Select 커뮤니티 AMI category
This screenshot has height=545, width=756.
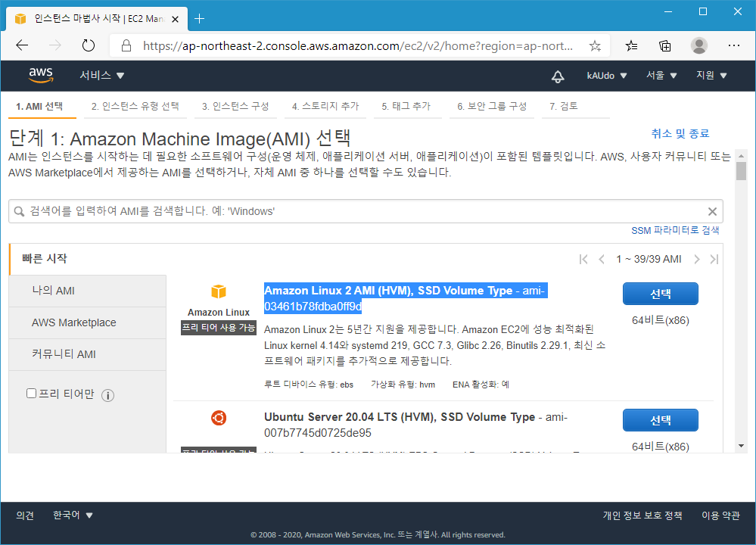pos(88,354)
